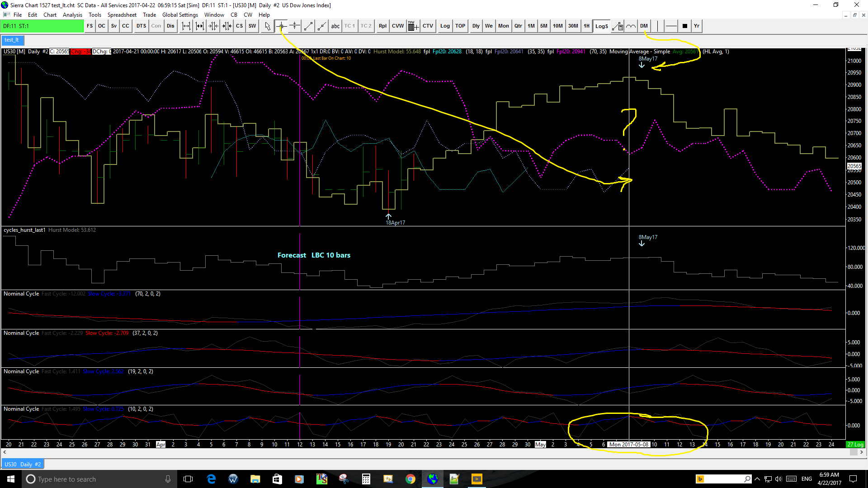The image size is (868, 488).
Task: Click the compress bar spacing icon
Action: [213, 26]
